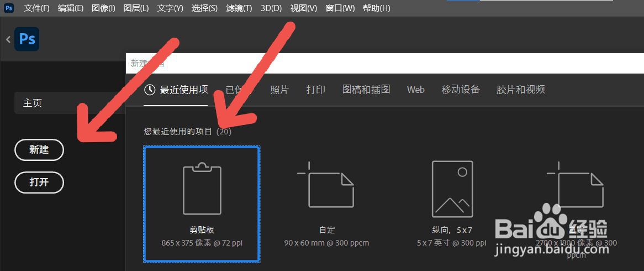Click the small Ps icon in the title bar
The width and height of the screenshot is (644, 271).
point(9,7)
